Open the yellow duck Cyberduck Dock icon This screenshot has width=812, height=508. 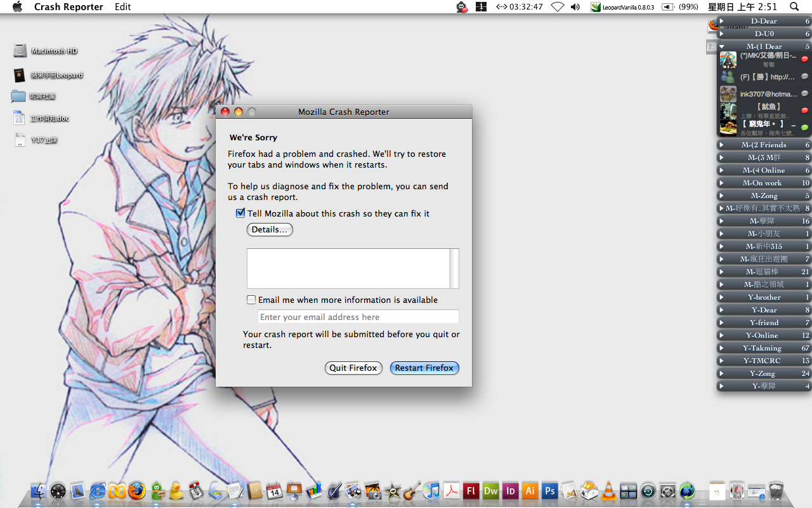pos(176,491)
